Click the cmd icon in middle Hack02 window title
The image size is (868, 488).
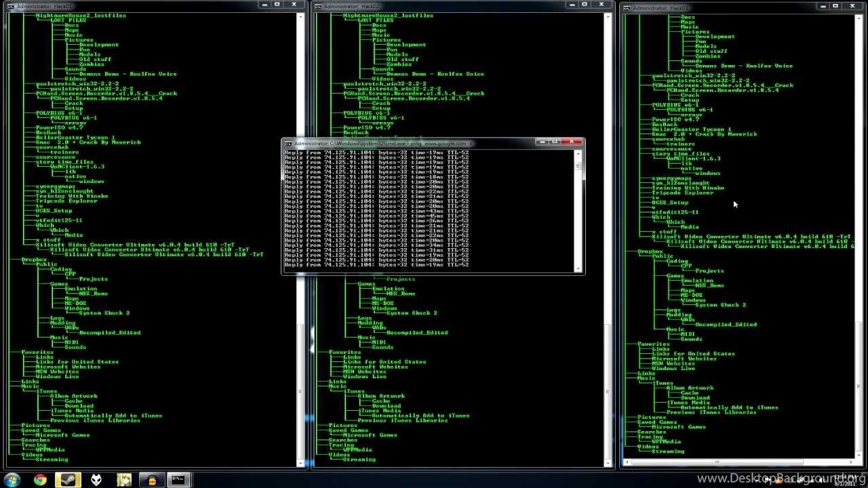(x=317, y=6)
